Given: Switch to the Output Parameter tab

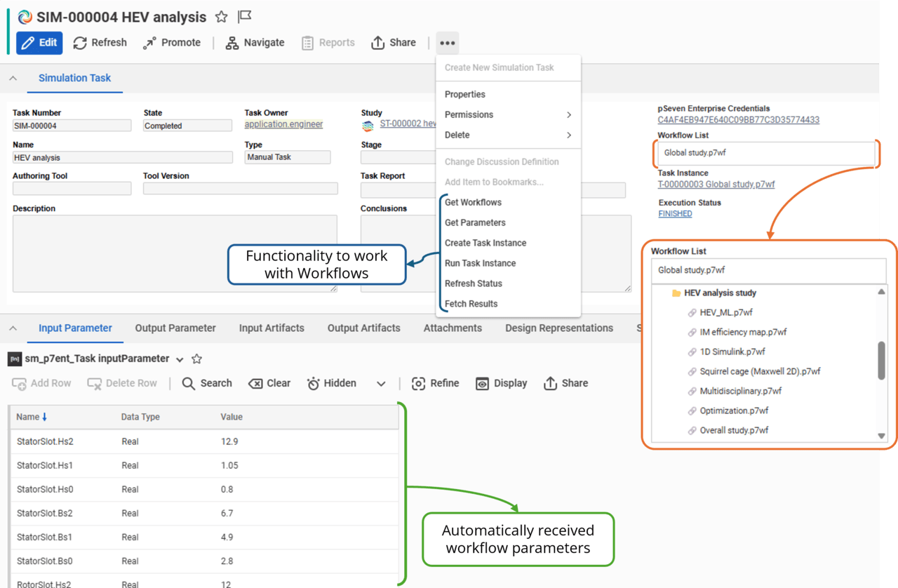Looking at the screenshot, I should pyautogui.click(x=175, y=328).
